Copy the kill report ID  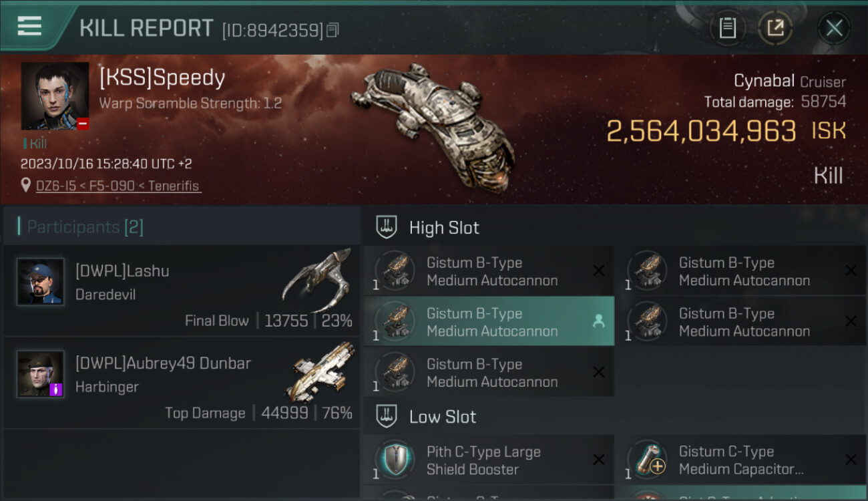click(333, 29)
